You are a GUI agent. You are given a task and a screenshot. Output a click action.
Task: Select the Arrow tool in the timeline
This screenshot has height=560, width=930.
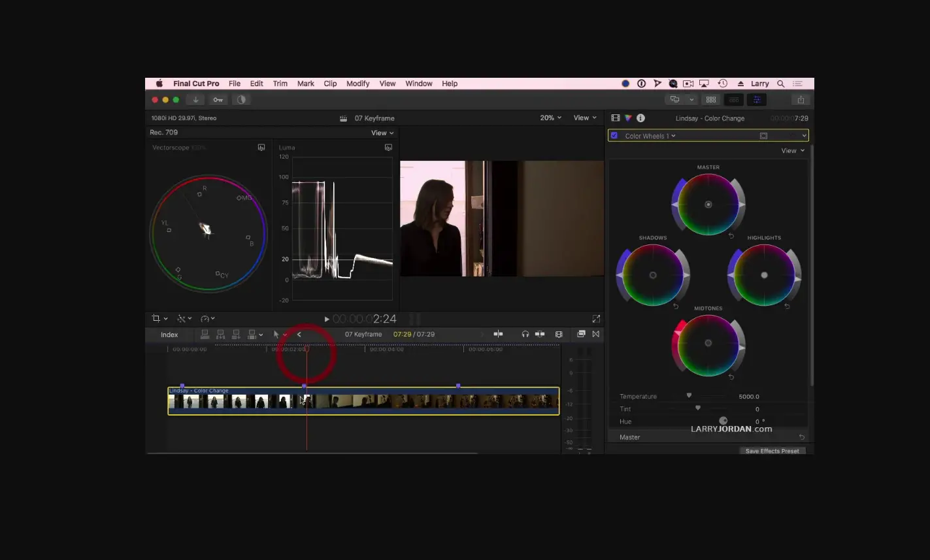(277, 334)
